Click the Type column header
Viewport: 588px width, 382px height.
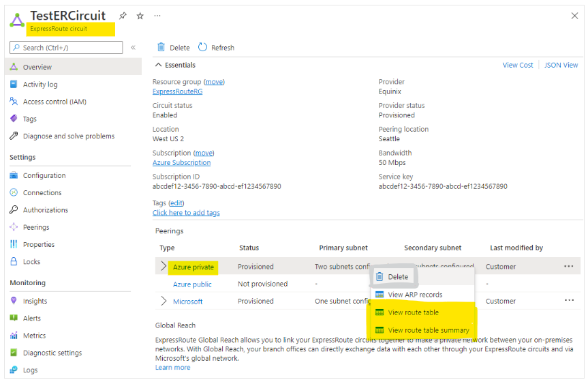pyautogui.click(x=167, y=248)
